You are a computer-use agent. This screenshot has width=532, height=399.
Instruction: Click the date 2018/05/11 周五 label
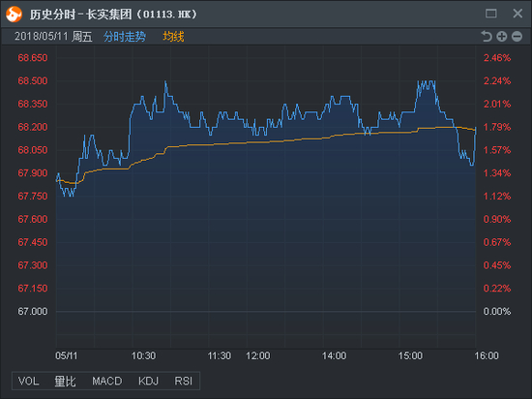(x=53, y=37)
